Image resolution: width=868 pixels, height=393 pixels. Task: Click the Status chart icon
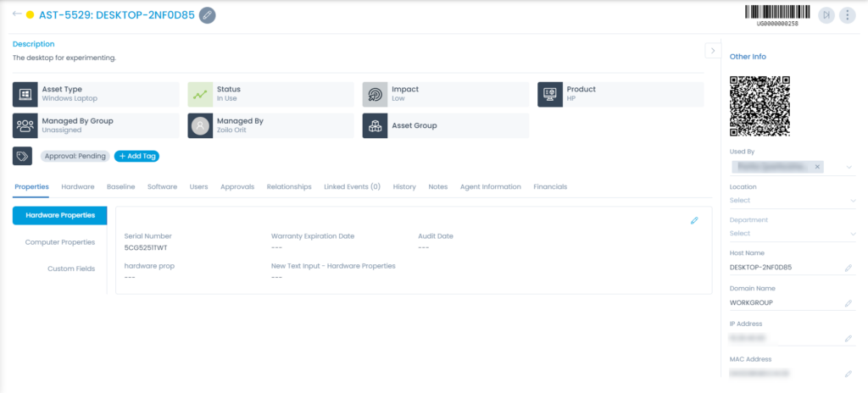pos(200,95)
